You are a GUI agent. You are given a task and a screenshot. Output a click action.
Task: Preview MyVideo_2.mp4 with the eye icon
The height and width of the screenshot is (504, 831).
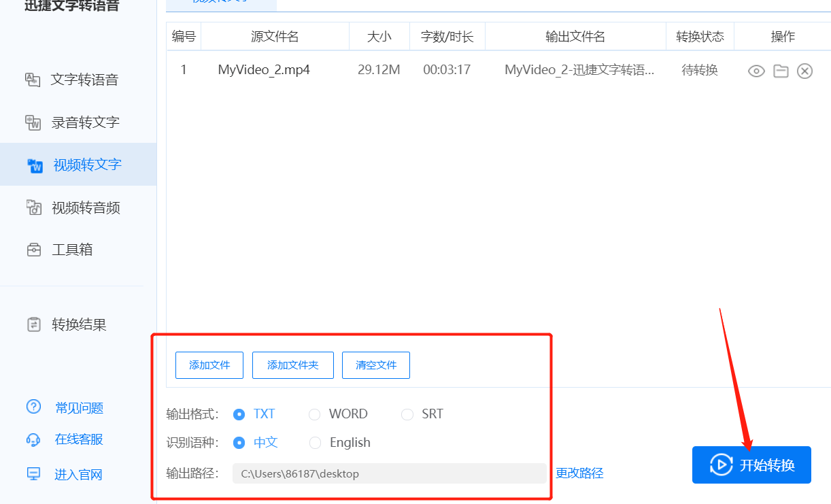756,71
